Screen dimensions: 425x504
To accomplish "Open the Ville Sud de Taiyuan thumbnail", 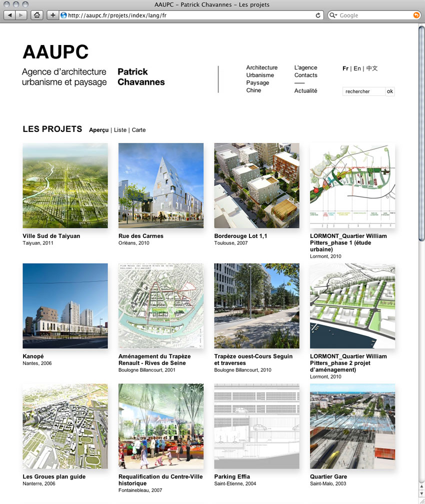I will pyautogui.click(x=65, y=185).
